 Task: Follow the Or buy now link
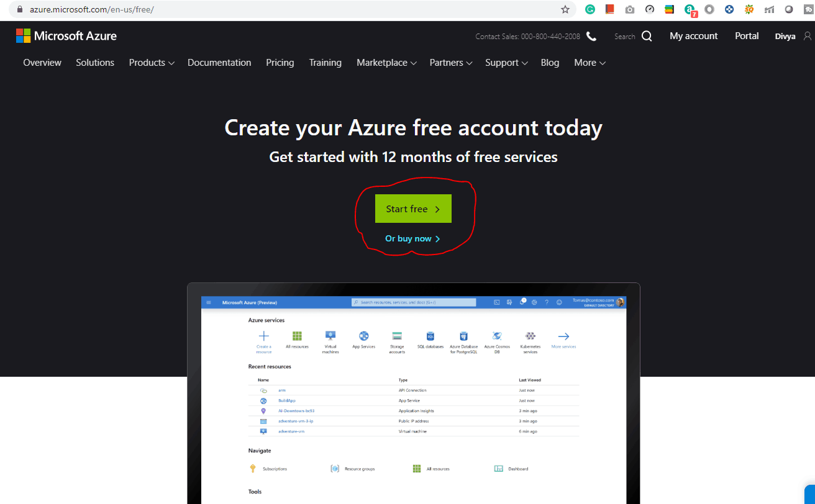(x=412, y=238)
